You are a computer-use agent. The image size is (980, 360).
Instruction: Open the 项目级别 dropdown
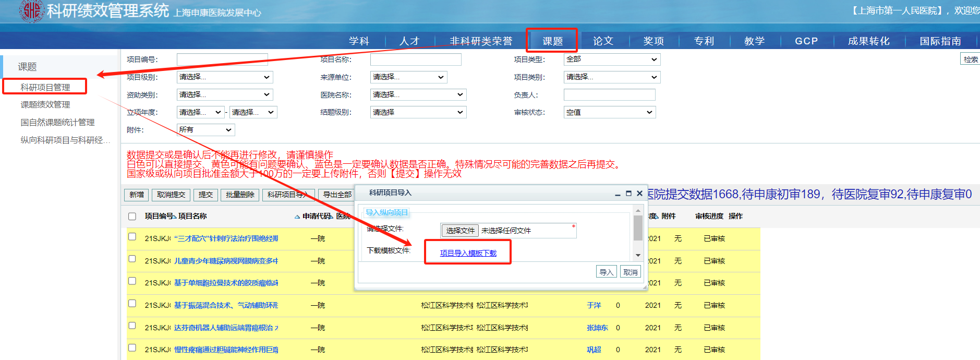click(224, 77)
